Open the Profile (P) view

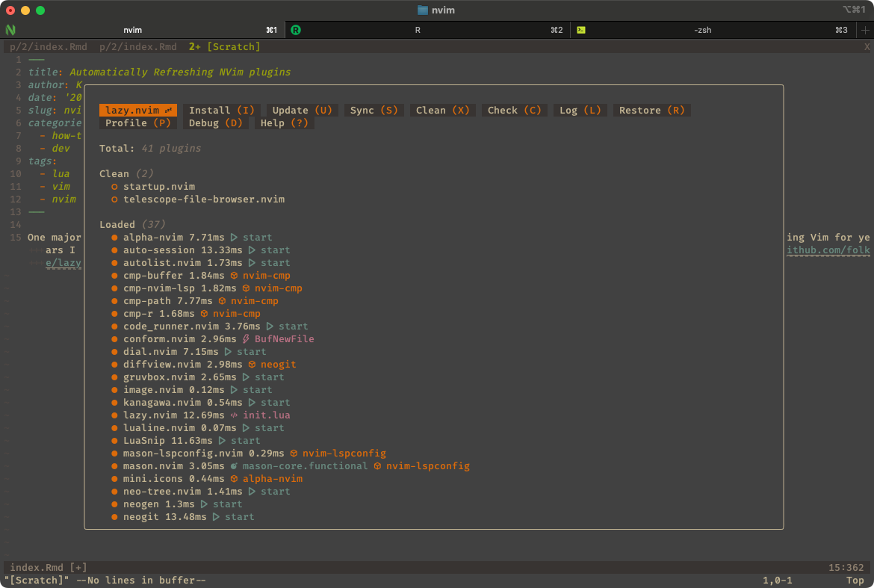138,123
